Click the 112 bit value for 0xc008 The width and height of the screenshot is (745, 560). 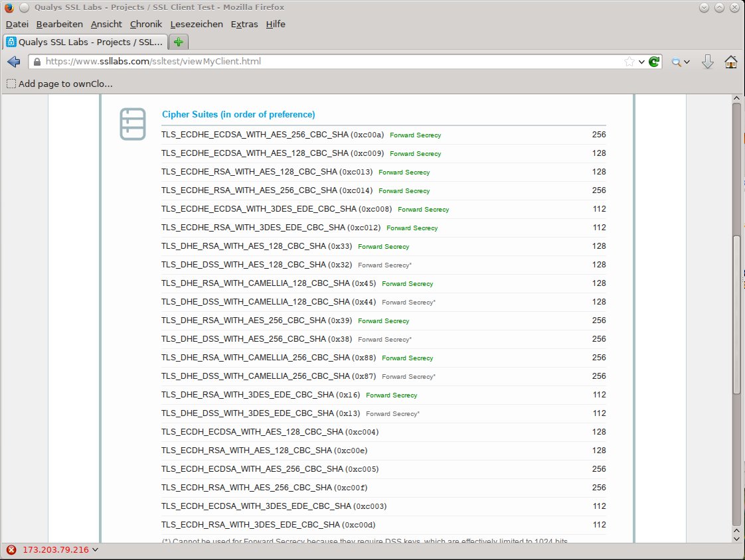pos(599,209)
